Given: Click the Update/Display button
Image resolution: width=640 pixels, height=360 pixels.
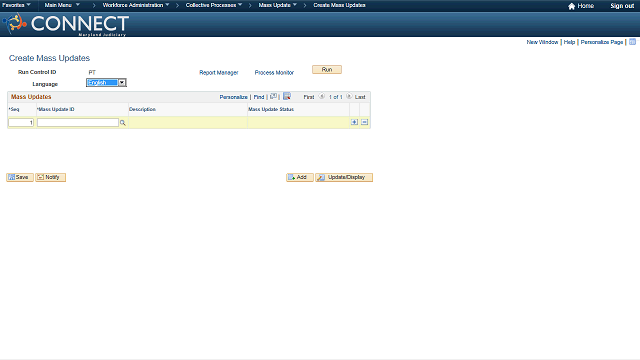Looking at the screenshot, I should point(344,177).
